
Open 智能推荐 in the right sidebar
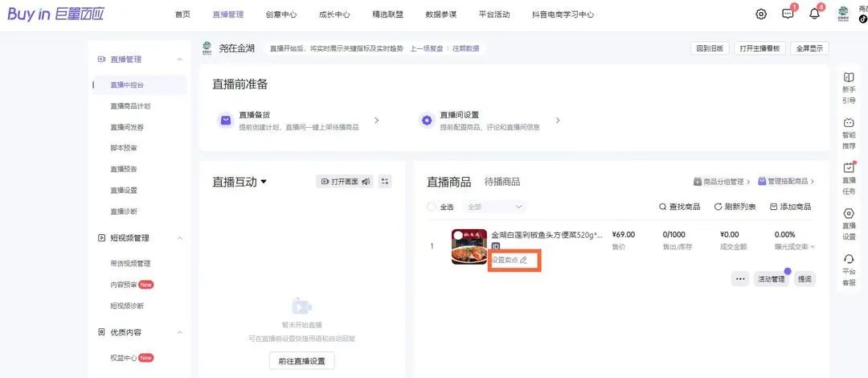[x=848, y=123]
